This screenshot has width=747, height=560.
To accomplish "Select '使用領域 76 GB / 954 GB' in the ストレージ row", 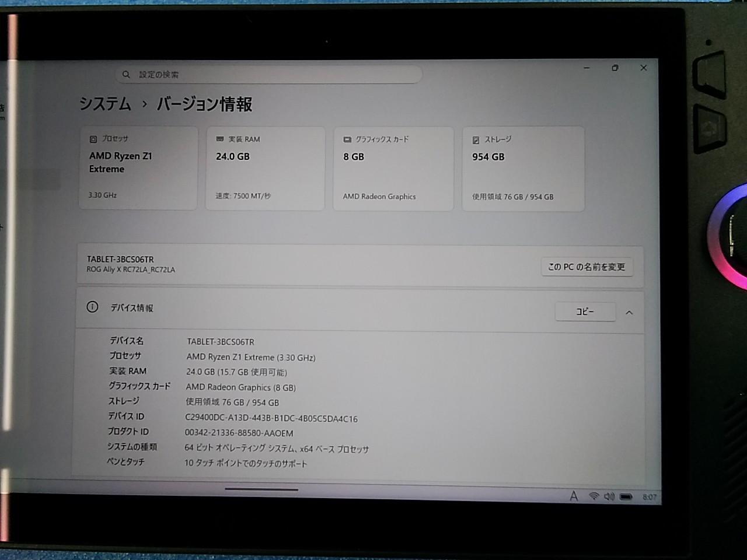I will tap(232, 402).
